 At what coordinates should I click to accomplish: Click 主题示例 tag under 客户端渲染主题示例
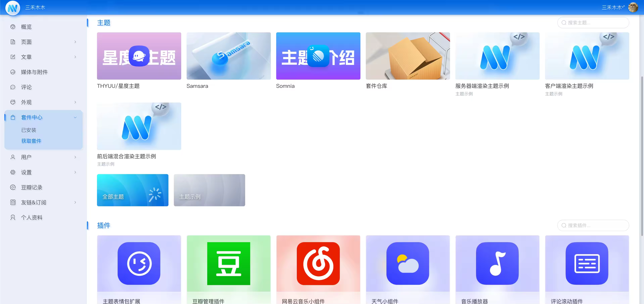(x=554, y=94)
